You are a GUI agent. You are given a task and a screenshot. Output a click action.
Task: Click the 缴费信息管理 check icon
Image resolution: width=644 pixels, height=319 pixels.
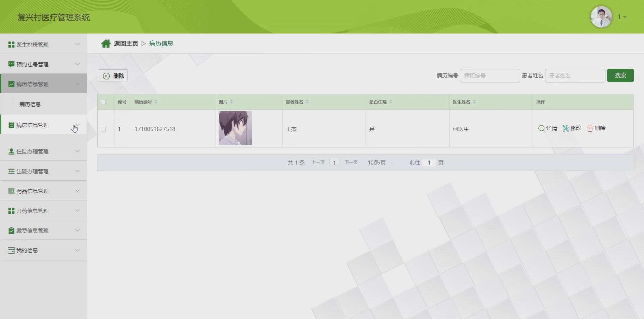pyautogui.click(x=11, y=231)
